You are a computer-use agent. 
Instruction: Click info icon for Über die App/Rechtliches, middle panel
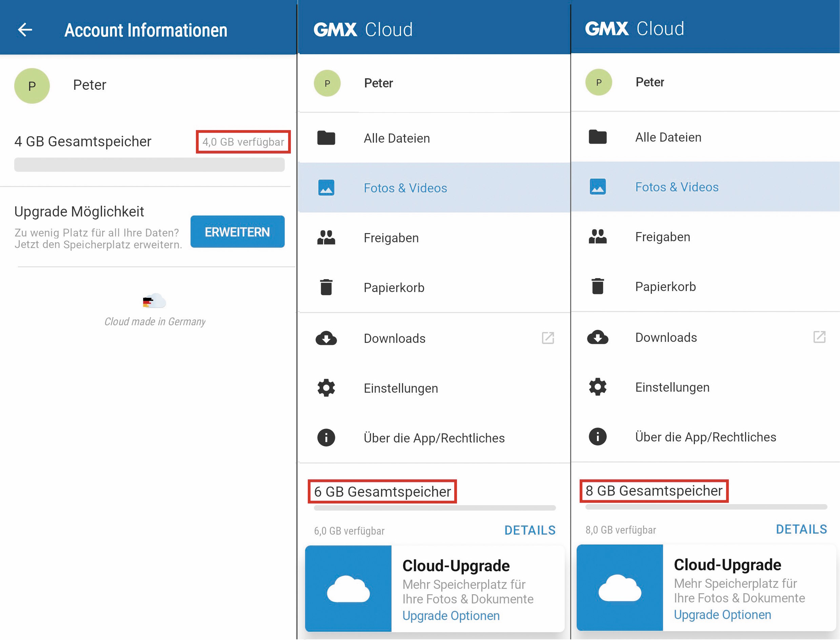326,438
